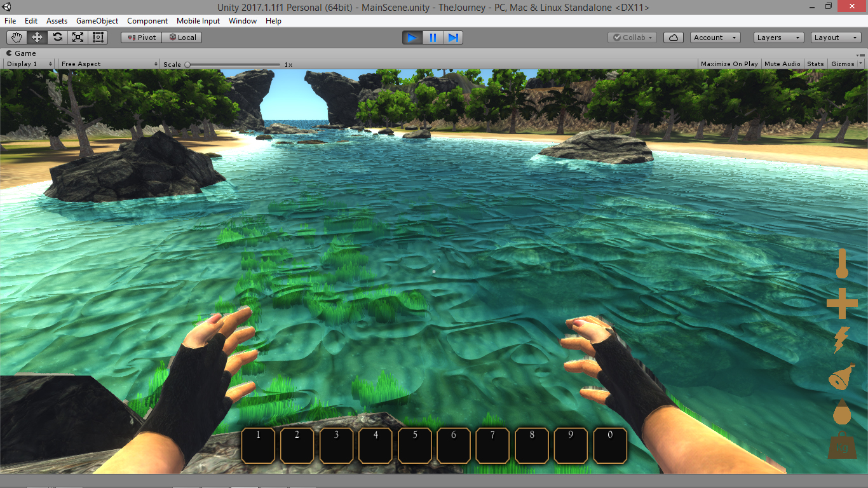Open the Mobile Input menu

coord(198,21)
